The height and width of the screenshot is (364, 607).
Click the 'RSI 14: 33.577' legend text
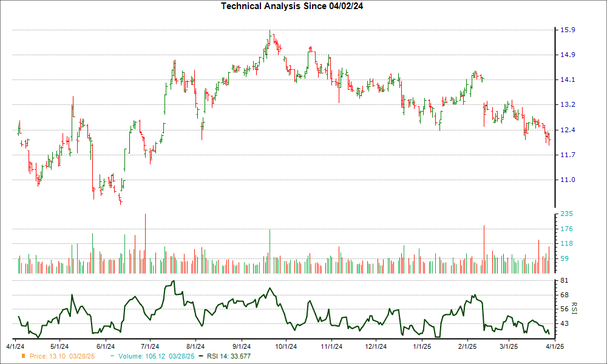(229, 356)
